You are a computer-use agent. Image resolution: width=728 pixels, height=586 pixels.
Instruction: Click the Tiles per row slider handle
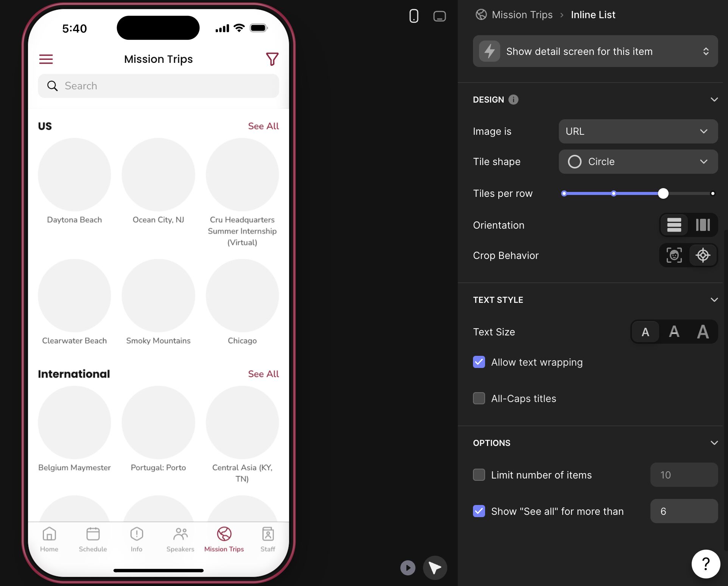pyautogui.click(x=663, y=193)
